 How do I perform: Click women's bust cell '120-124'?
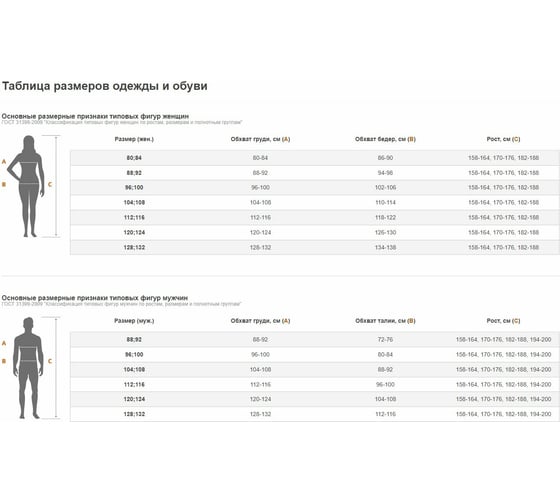(x=260, y=233)
